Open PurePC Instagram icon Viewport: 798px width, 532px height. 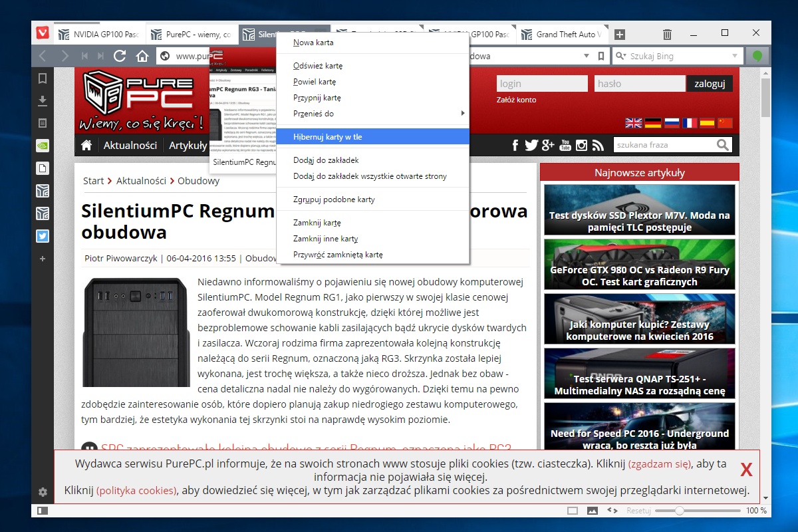582,145
